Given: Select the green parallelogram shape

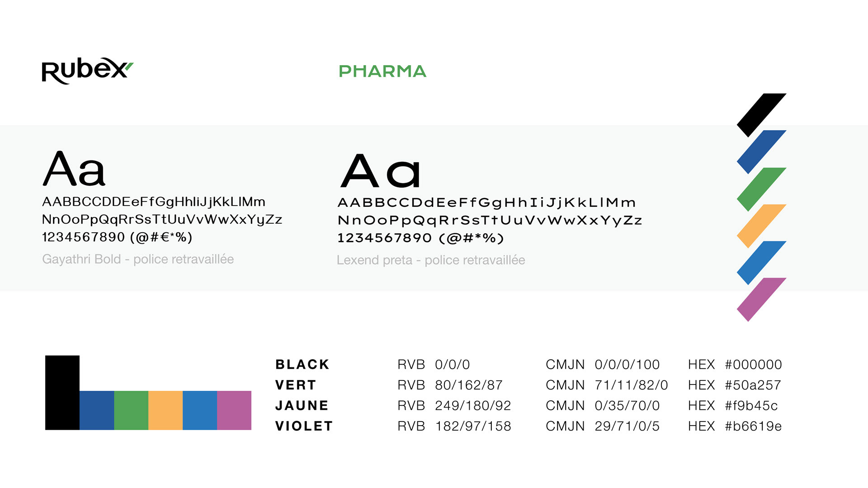Looking at the screenshot, I should 762,189.
